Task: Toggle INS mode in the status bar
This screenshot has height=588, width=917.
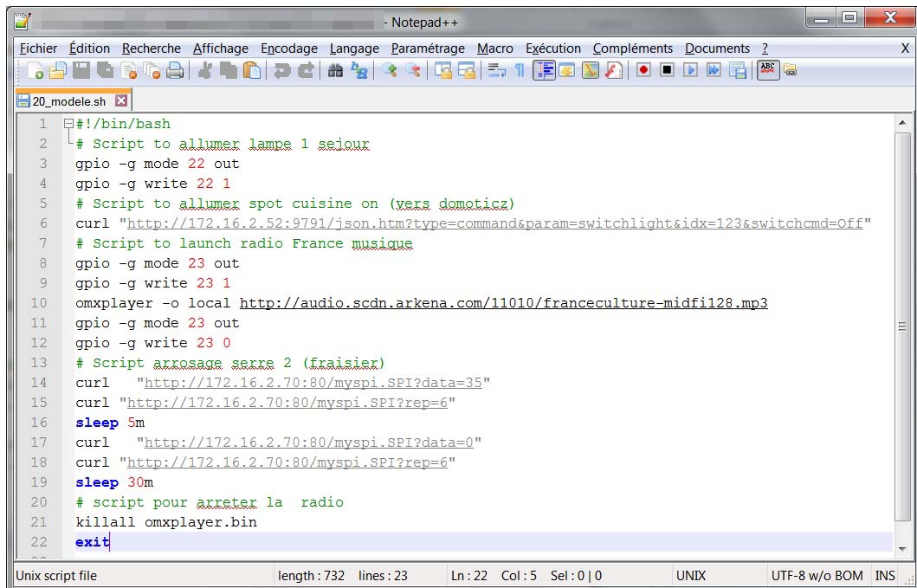Action: [885, 576]
